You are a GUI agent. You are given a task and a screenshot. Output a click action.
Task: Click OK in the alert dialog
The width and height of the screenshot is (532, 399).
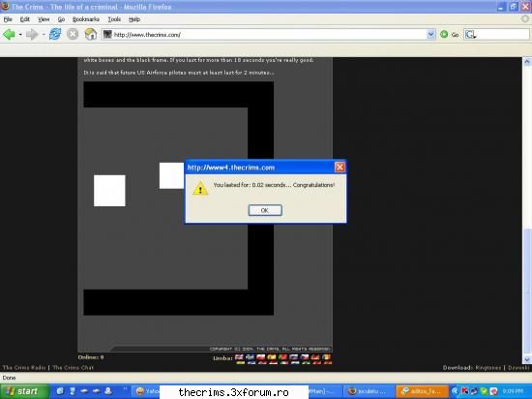point(265,210)
